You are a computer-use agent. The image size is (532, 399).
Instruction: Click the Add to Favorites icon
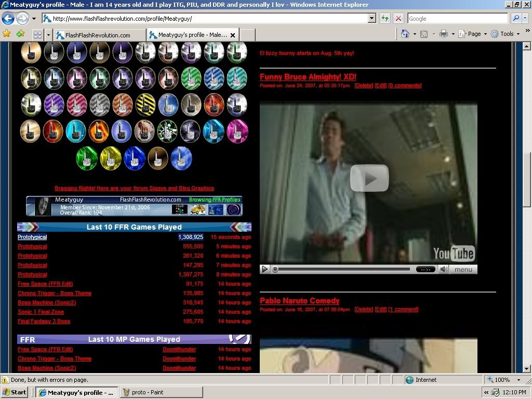pos(20,34)
